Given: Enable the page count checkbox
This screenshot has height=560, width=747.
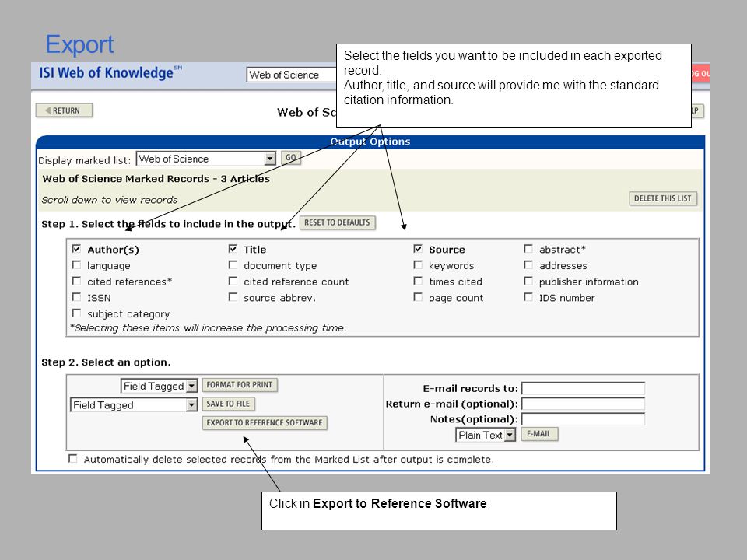Looking at the screenshot, I should click(418, 297).
